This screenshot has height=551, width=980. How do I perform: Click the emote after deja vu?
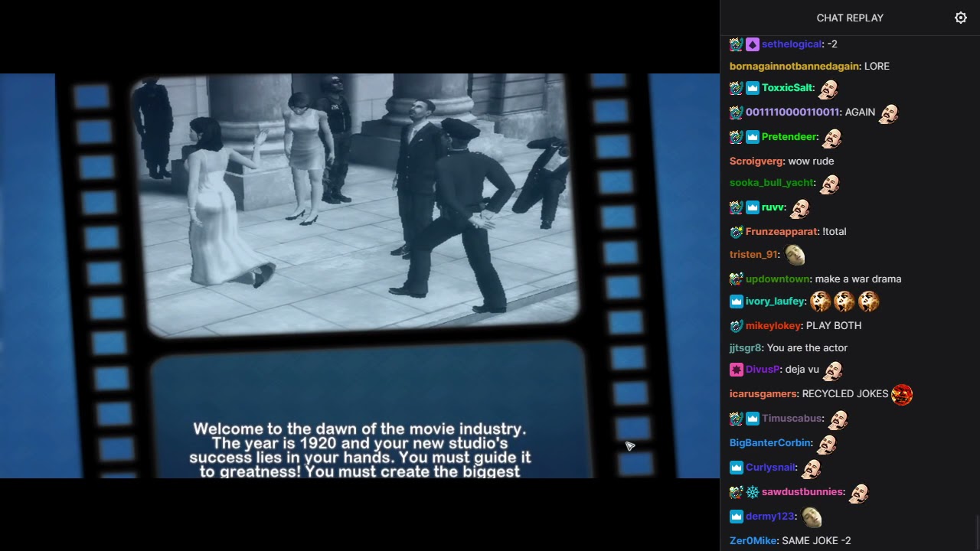(x=832, y=370)
